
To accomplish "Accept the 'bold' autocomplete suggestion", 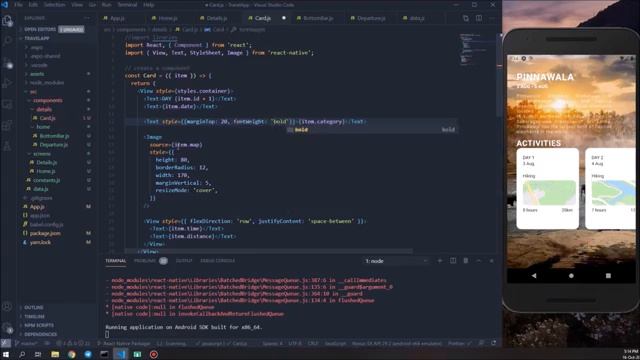I will 371,130.
